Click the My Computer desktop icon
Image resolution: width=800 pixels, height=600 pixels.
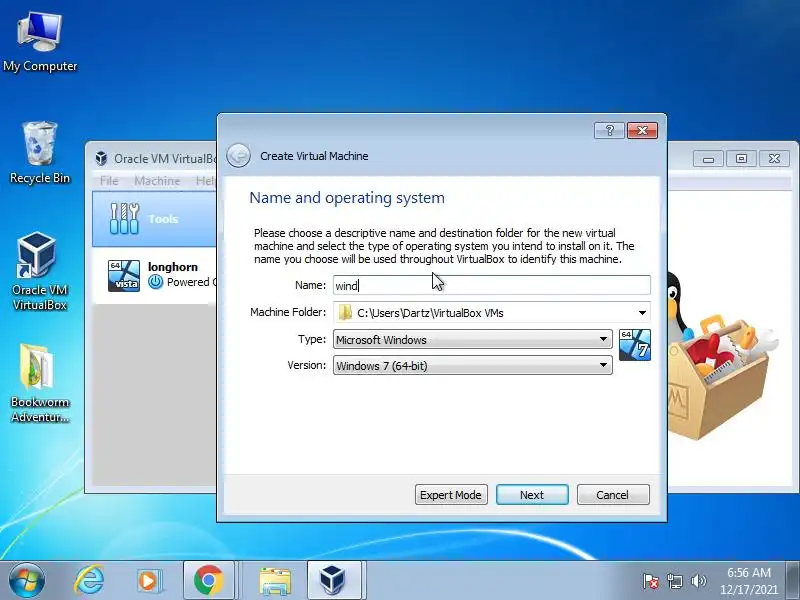(40, 42)
